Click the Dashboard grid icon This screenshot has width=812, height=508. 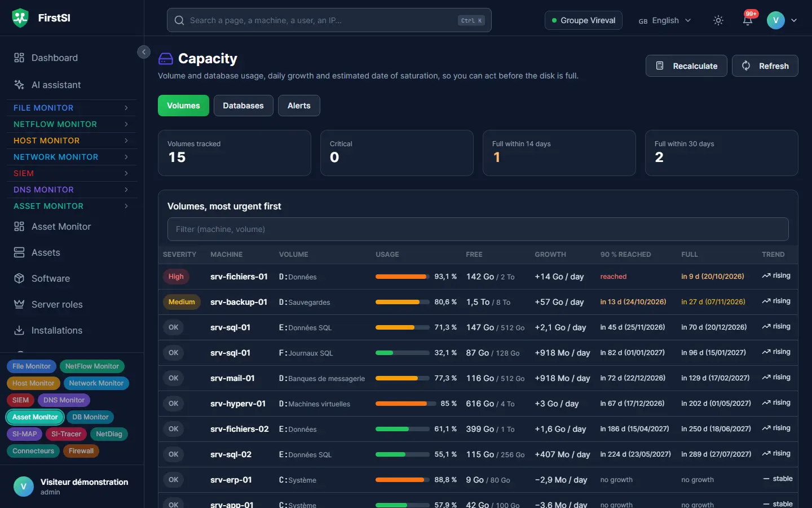19,58
